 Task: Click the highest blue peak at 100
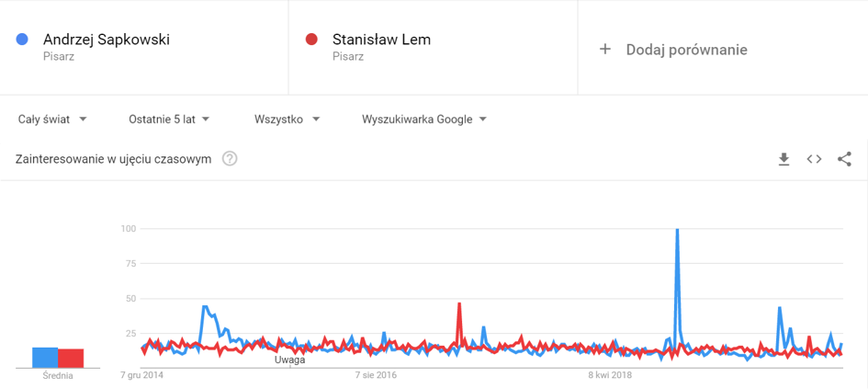click(676, 229)
